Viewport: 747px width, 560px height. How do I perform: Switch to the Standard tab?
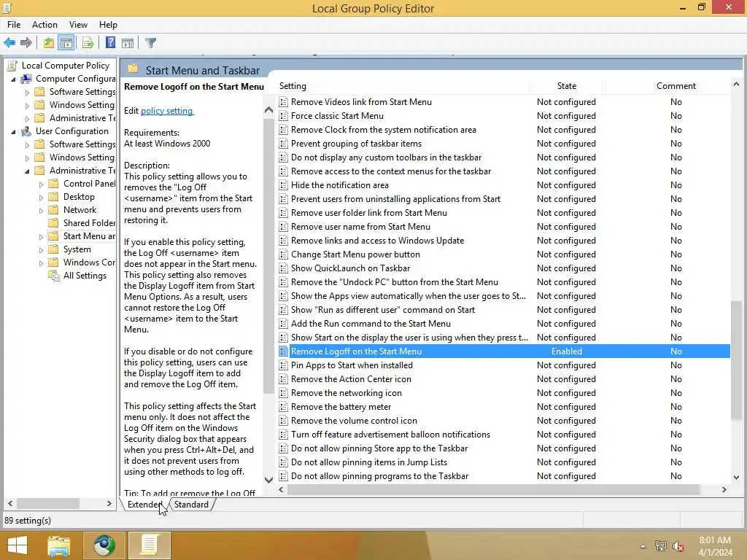click(x=191, y=505)
